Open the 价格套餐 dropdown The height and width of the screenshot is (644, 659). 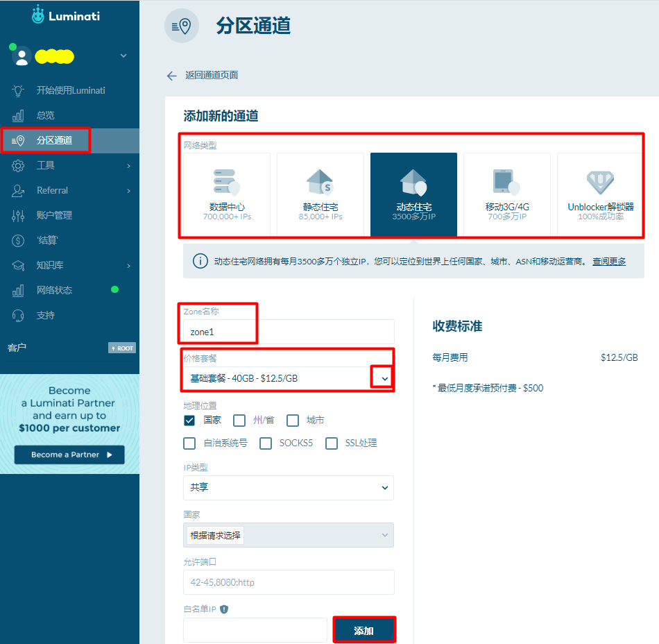tap(384, 377)
